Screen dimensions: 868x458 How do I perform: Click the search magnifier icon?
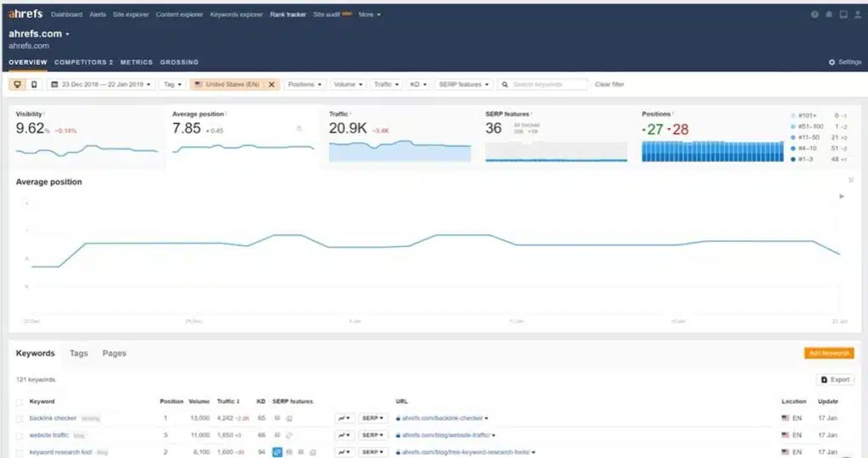pyautogui.click(x=505, y=84)
